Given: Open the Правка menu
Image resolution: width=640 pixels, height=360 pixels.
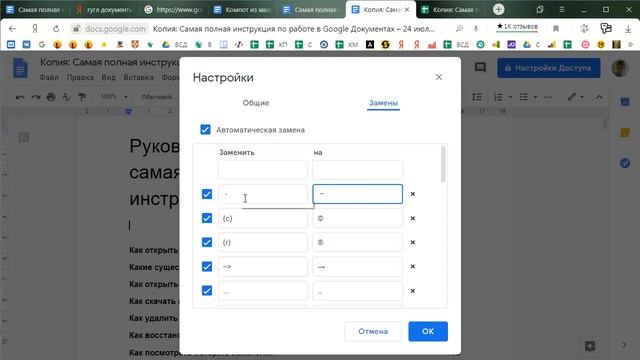Looking at the screenshot, I should tap(80, 77).
